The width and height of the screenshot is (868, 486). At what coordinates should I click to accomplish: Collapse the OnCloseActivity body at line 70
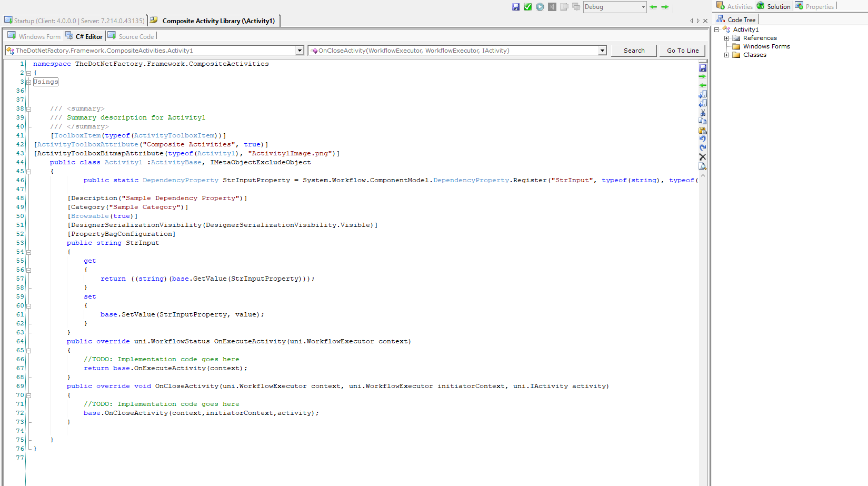point(28,395)
